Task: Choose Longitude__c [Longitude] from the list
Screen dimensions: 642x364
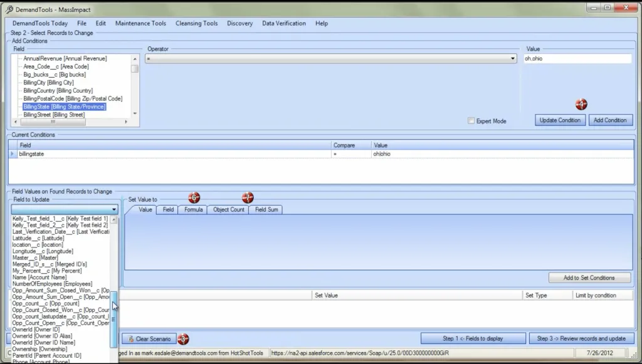Action: click(43, 251)
